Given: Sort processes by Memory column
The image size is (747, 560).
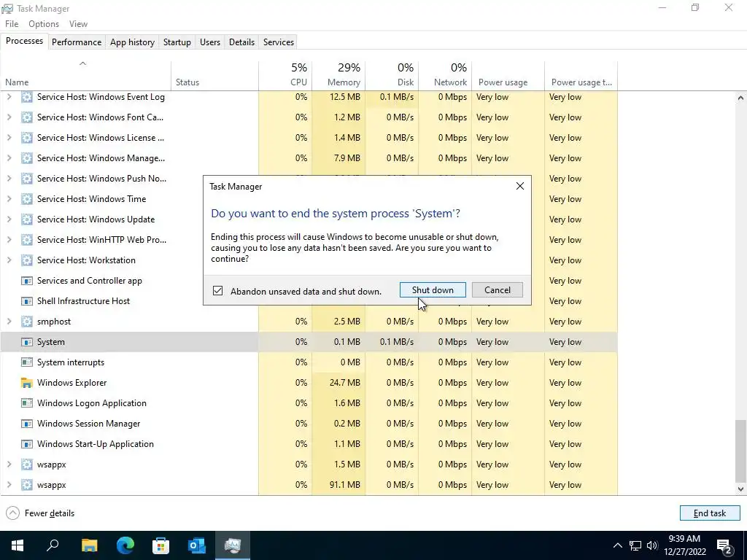Looking at the screenshot, I should [338, 76].
